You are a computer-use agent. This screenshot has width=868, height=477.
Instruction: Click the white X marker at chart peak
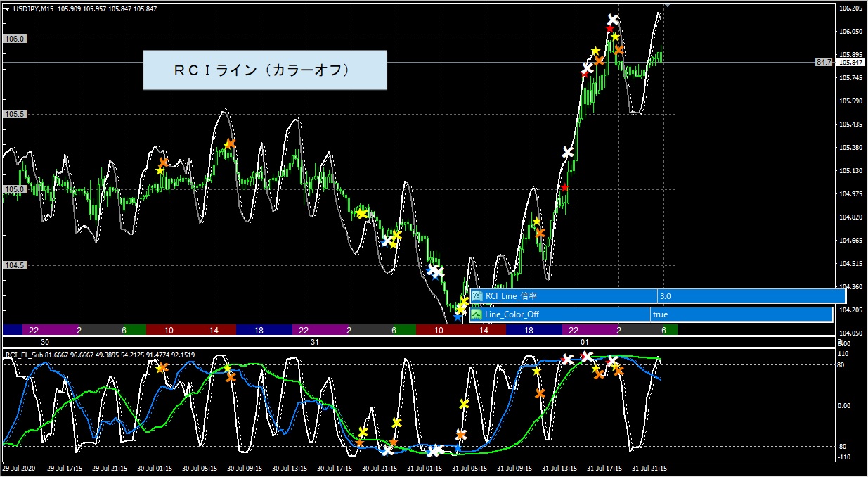pyautogui.click(x=614, y=19)
